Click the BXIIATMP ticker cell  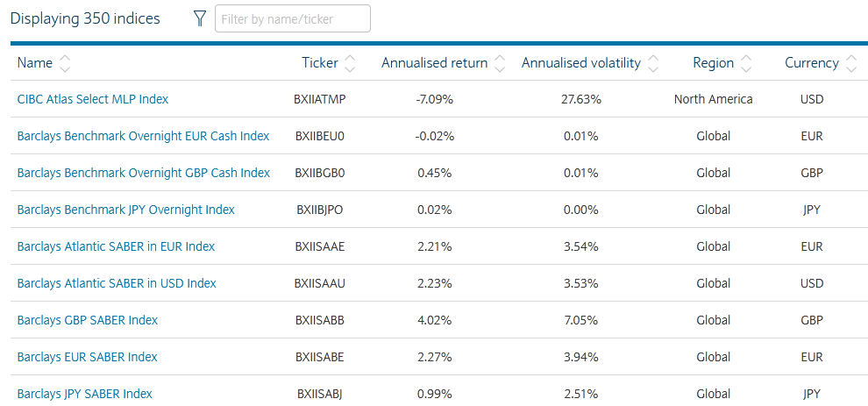[x=320, y=99]
